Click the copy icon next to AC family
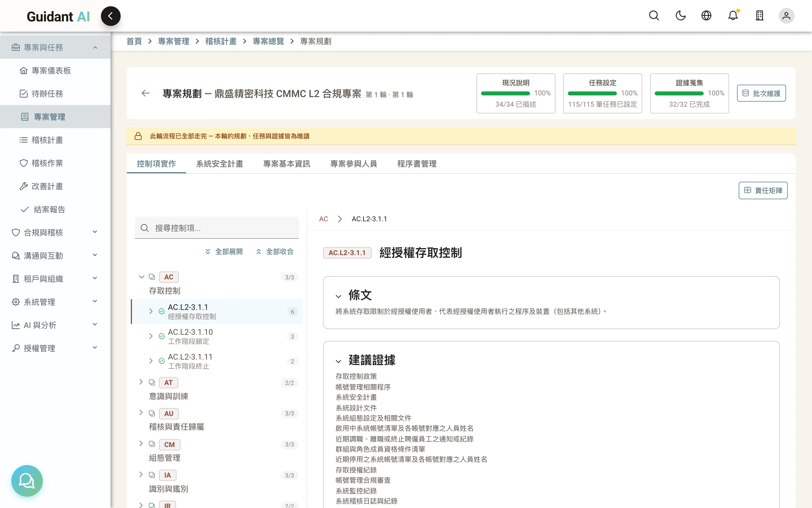 152,277
